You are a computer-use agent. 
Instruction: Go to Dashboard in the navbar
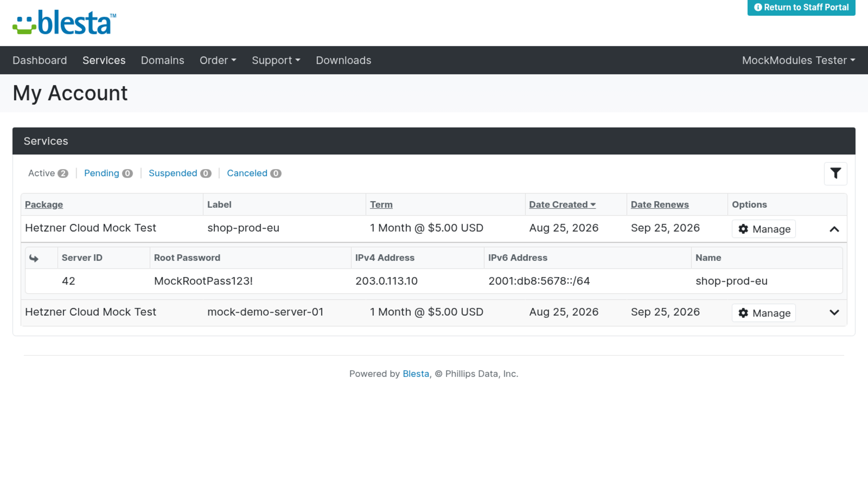coord(40,60)
